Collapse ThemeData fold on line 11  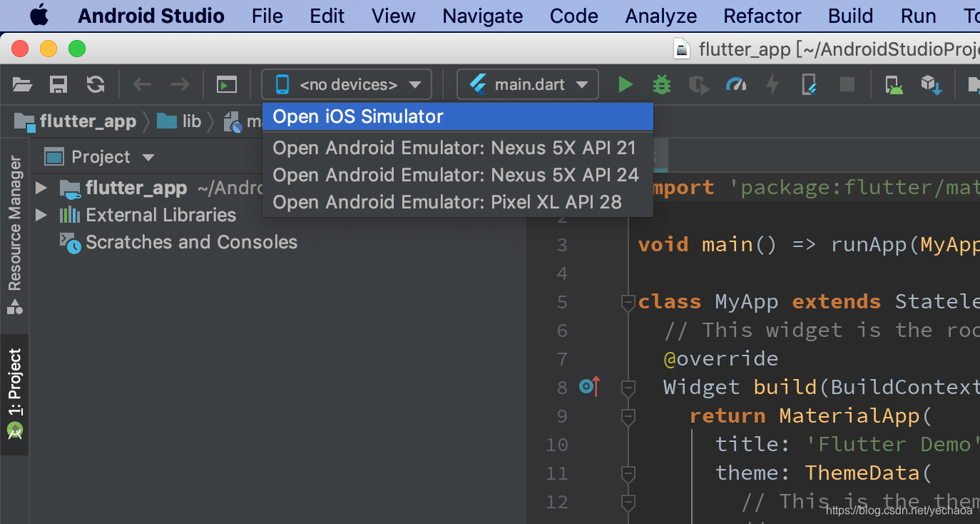[628, 473]
